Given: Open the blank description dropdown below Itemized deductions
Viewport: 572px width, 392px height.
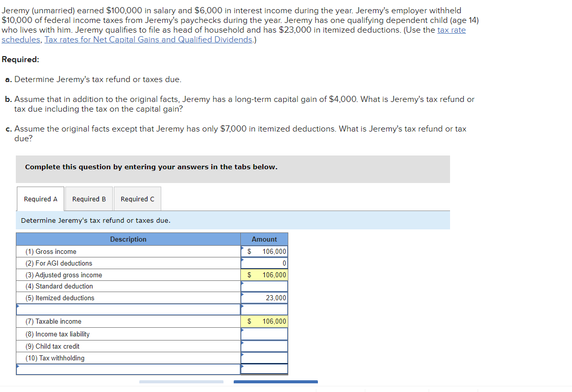Looking at the screenshot, I should (128, 309).
